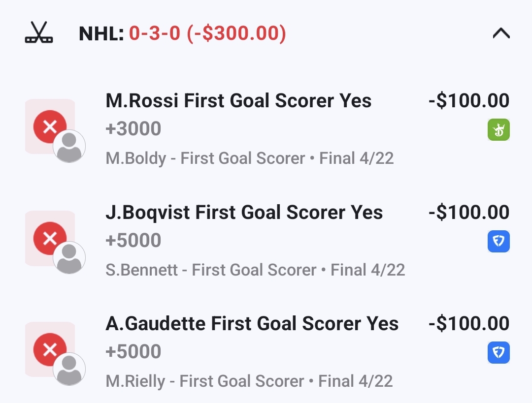Open A.Gaudette First Goal Scorer bet
The image size is (532, 403).
pos(252,324)
